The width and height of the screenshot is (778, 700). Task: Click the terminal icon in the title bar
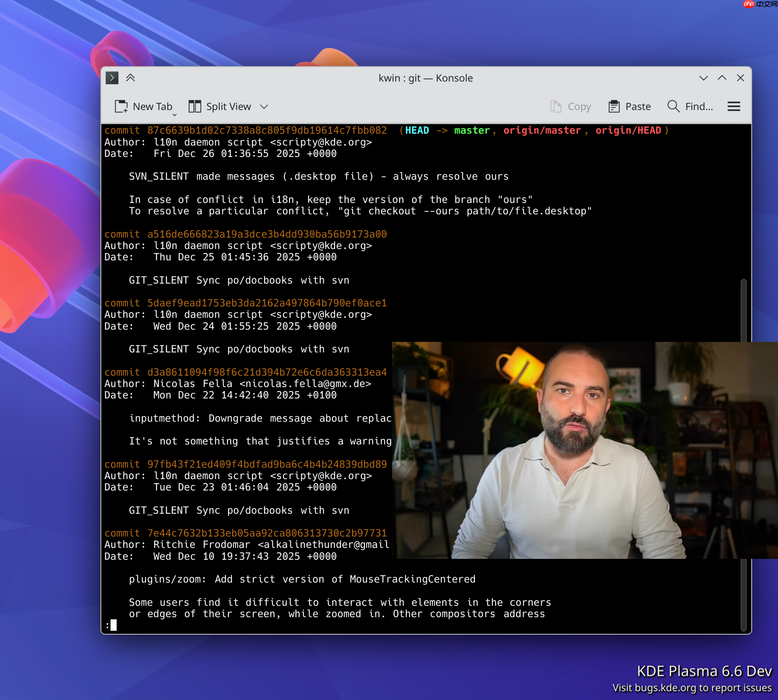click(112, 78)
